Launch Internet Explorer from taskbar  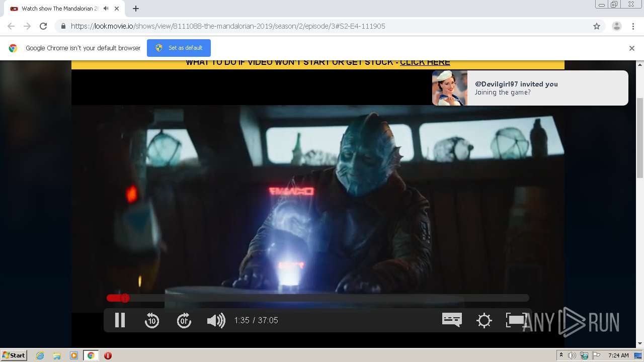40,355
